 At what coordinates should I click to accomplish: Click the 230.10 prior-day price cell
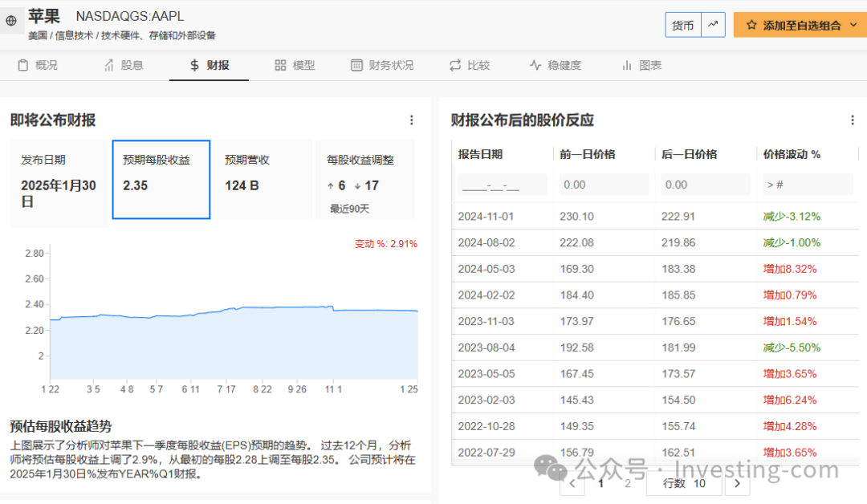(576, 217)
